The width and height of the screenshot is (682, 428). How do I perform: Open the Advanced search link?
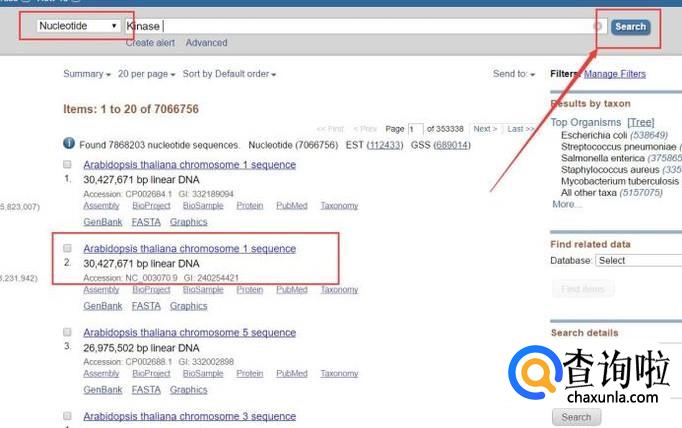tap(207, 43)
